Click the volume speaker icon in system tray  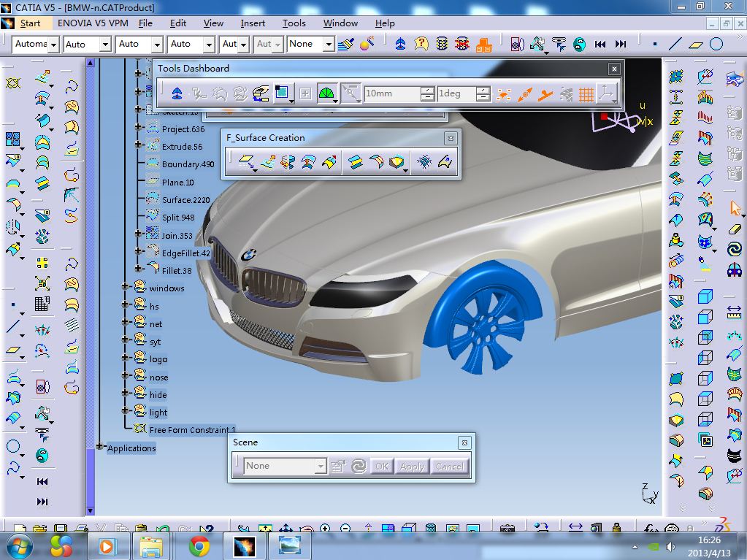point(671,547)
